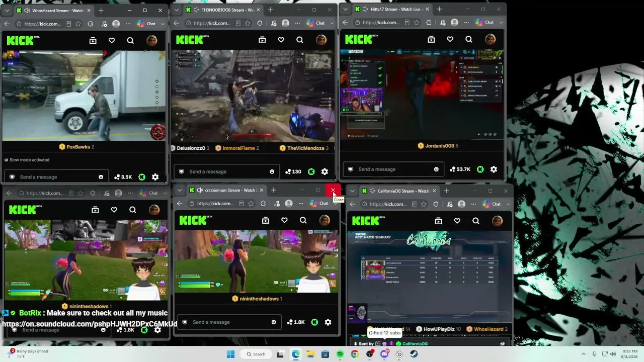Mute the crazziemom Stream tab audio
Image resolution: width=644 pixels, height=362 pixels.
pos(200,190)
